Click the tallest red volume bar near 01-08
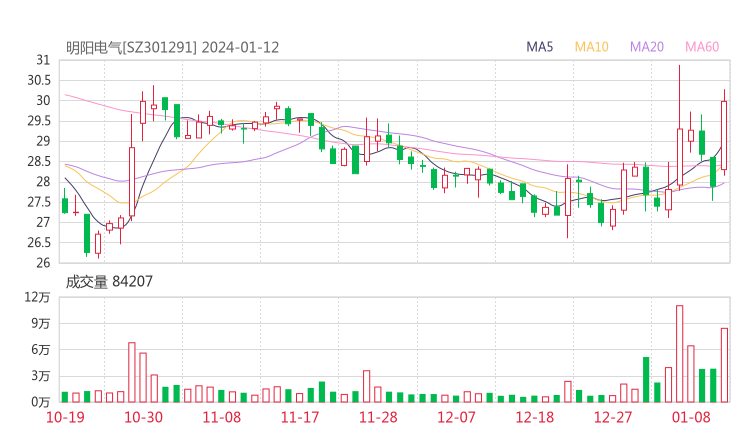The image size is (740, 440). point(680,354)
